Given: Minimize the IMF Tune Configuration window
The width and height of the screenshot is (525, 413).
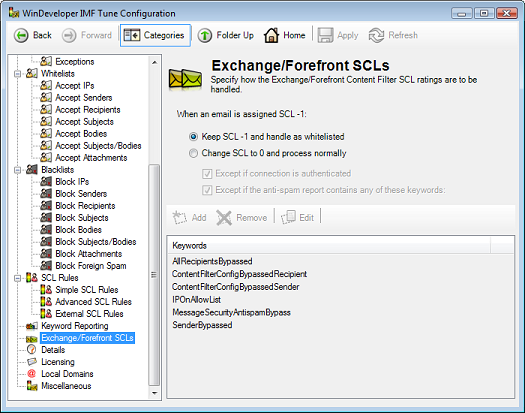Looking at the screenshot, I should 462,14.
